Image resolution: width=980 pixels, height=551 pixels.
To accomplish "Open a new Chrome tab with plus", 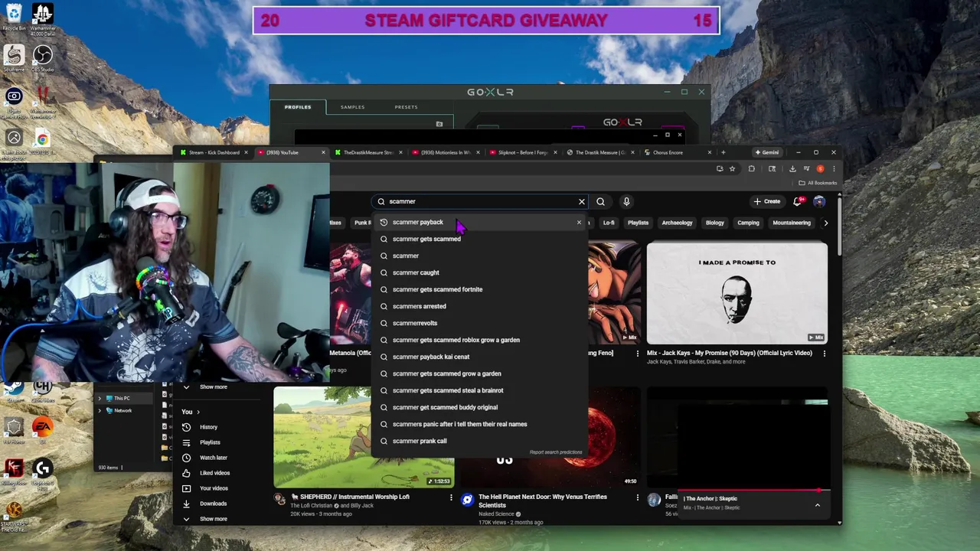I will click(723, 152).
